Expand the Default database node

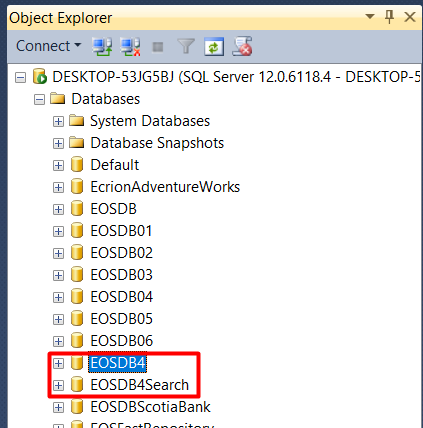[x=58, y=165]
